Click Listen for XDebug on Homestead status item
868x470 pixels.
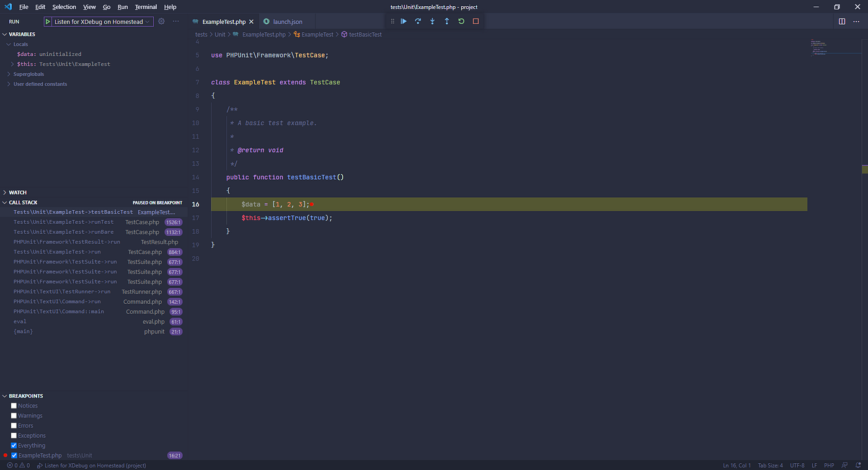(92, 465)
